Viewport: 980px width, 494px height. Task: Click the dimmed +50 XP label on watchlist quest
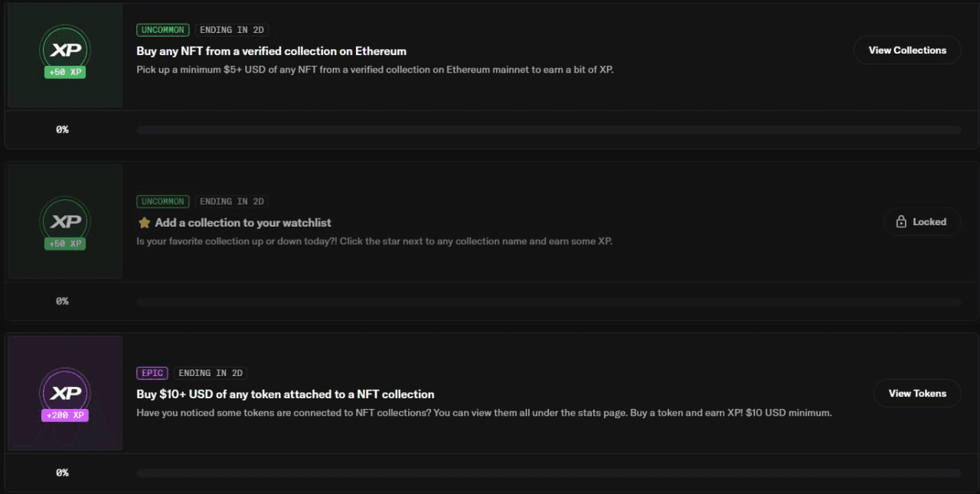pyautogui.click(x=65, y=244)
